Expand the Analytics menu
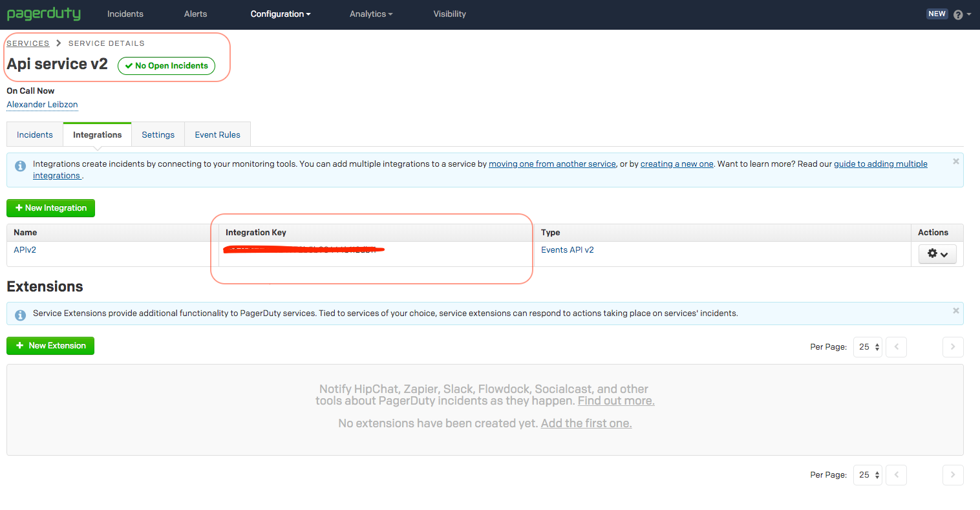Viewport: 980px width, 510px height. point(370,14)
